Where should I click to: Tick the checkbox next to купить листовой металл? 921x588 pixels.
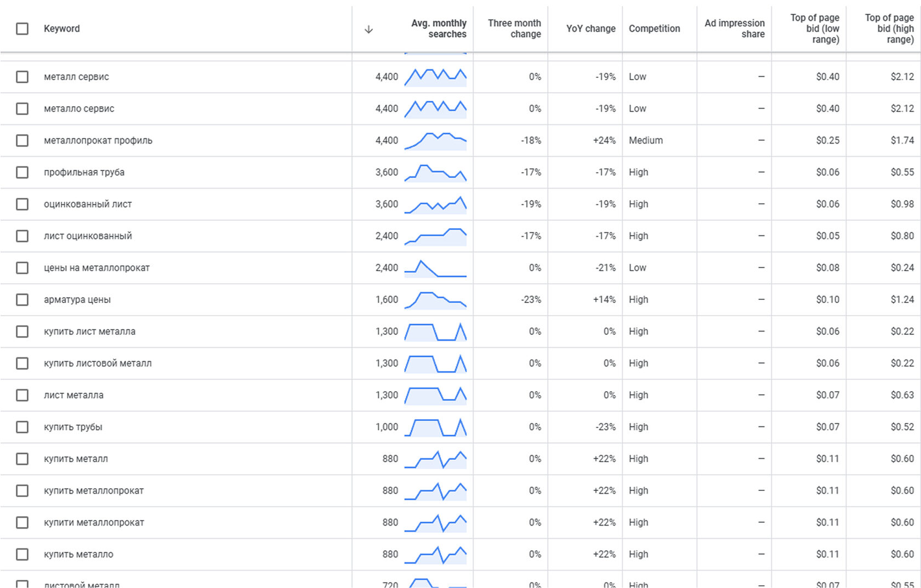tap(22, 363)
